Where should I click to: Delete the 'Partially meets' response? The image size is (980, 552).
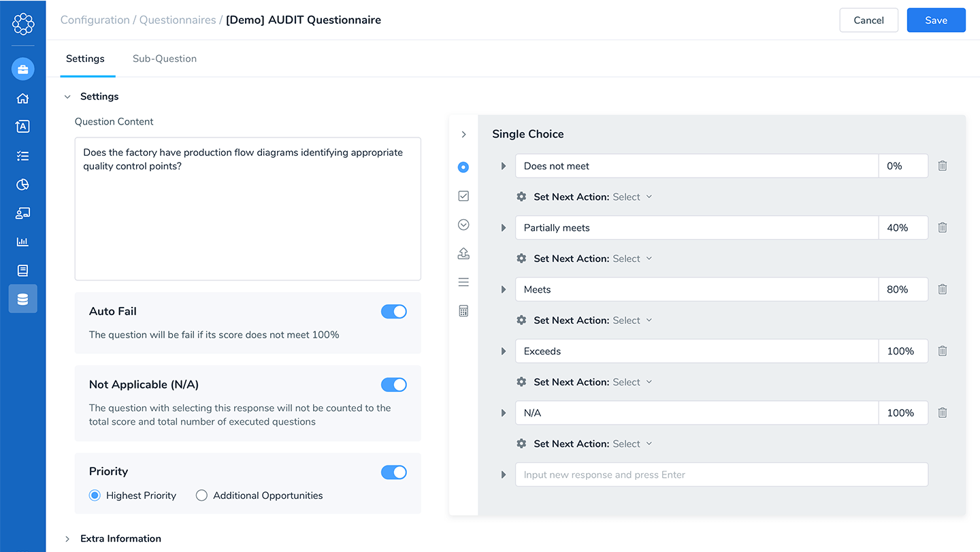tap(943, 227)
